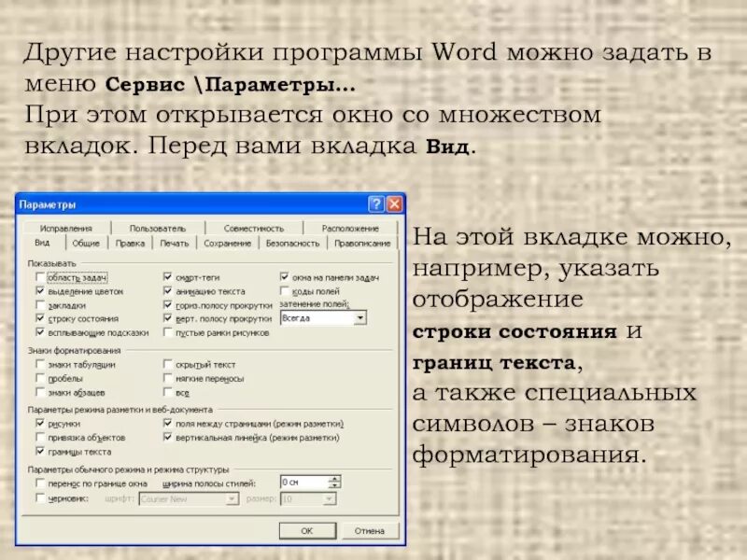The width and height of the screenshot is (747, 560).
Task: Open the Общие tab
Action: coord(86,244)
